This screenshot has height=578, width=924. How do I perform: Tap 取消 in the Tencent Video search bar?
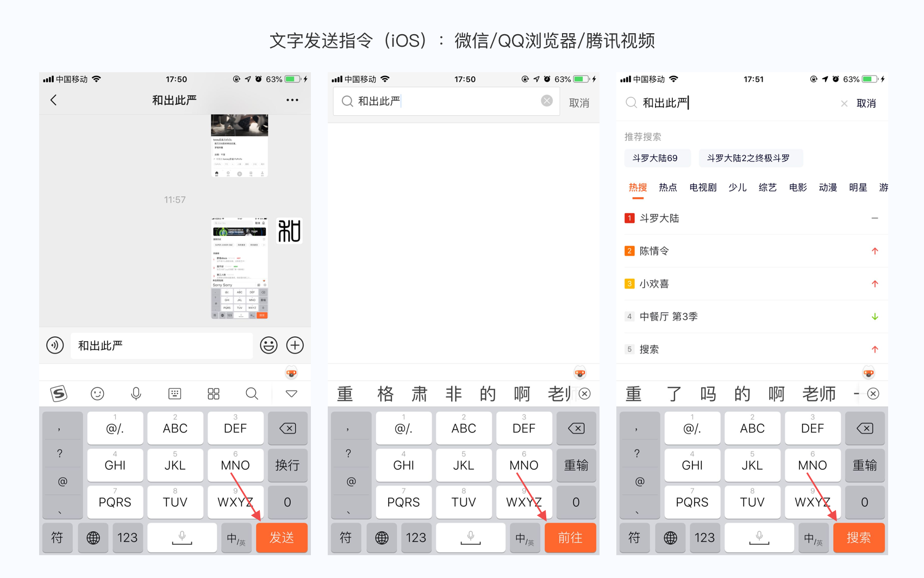pos(866,103)
